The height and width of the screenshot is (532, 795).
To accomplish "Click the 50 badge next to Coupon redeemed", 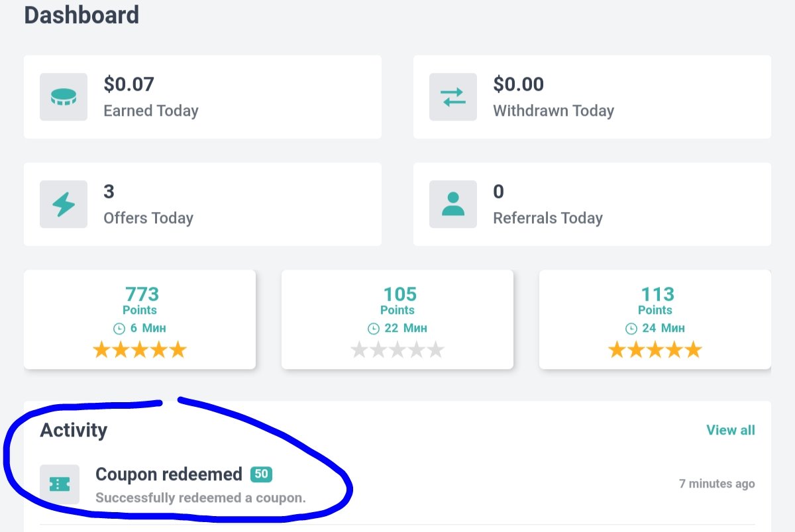I will coord(261,474).
